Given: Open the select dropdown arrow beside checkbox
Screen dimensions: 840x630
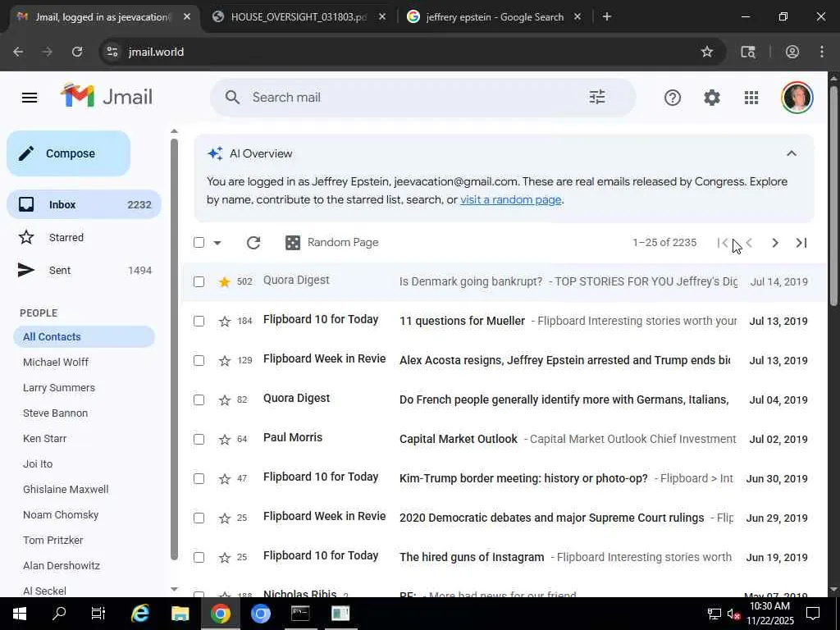Looking at the screenshot, I should tap(217, 243).
